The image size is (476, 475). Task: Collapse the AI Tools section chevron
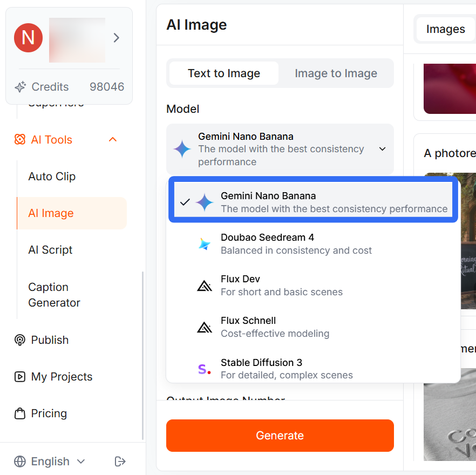point(112,139)
